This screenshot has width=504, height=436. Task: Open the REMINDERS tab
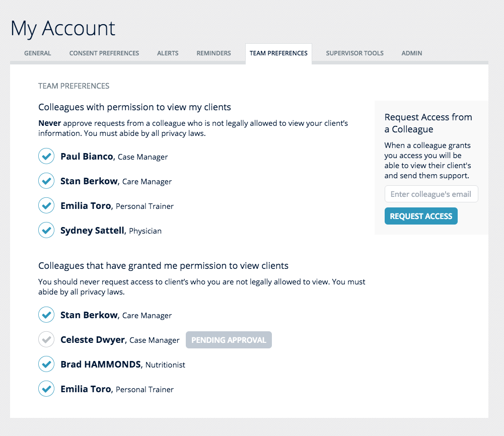(213, 53)
